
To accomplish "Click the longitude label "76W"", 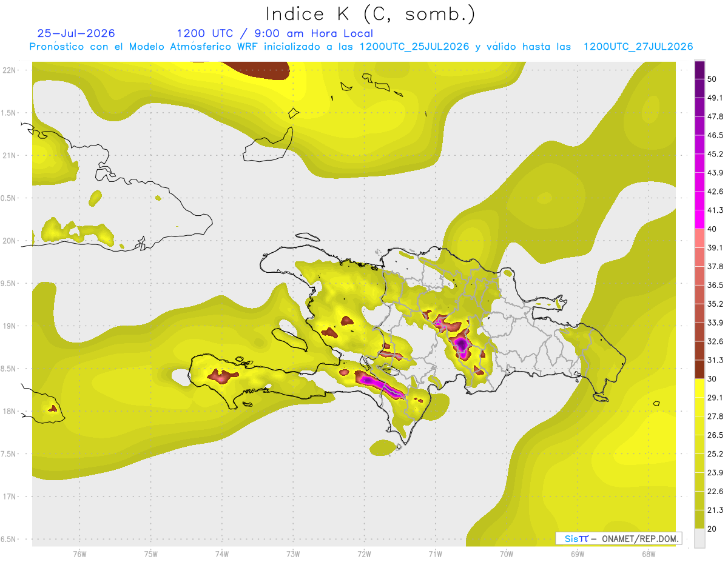I will (x=79, y=554).
